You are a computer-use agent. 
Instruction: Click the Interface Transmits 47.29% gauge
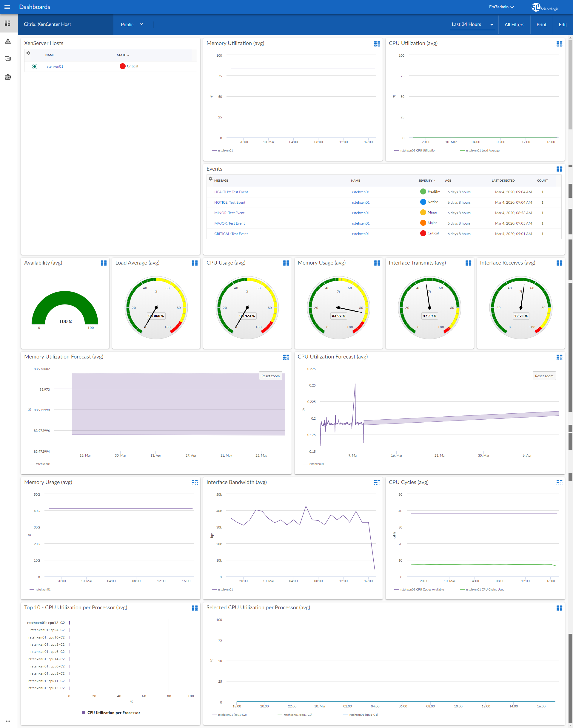tap(429, 308)
